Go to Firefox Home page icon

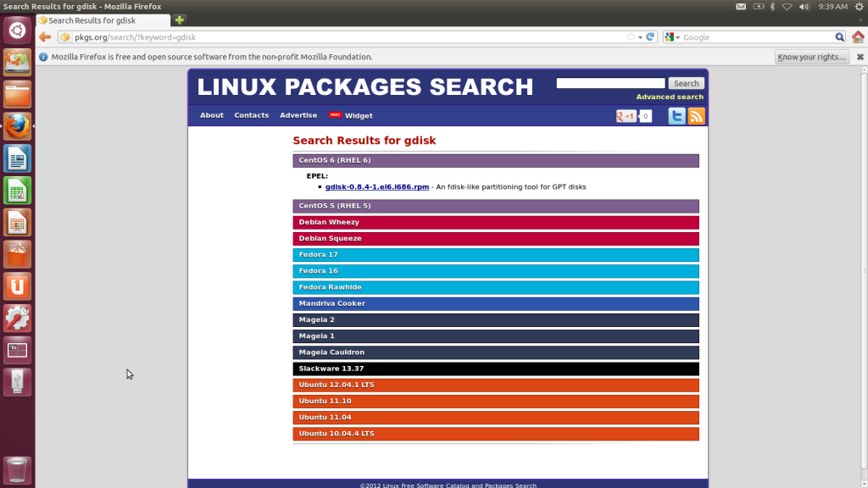coord(858,37)
